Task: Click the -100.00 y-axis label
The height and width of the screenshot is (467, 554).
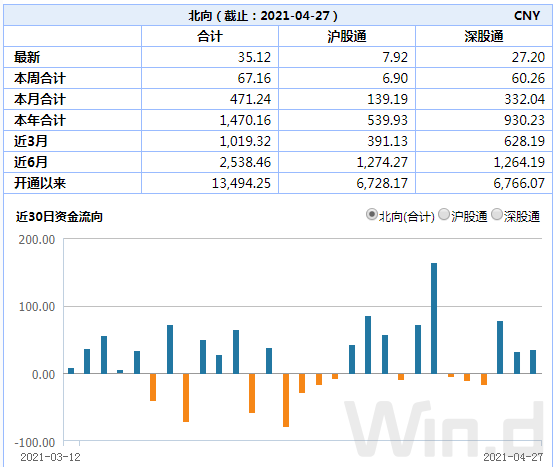Action: pos(35,443)
